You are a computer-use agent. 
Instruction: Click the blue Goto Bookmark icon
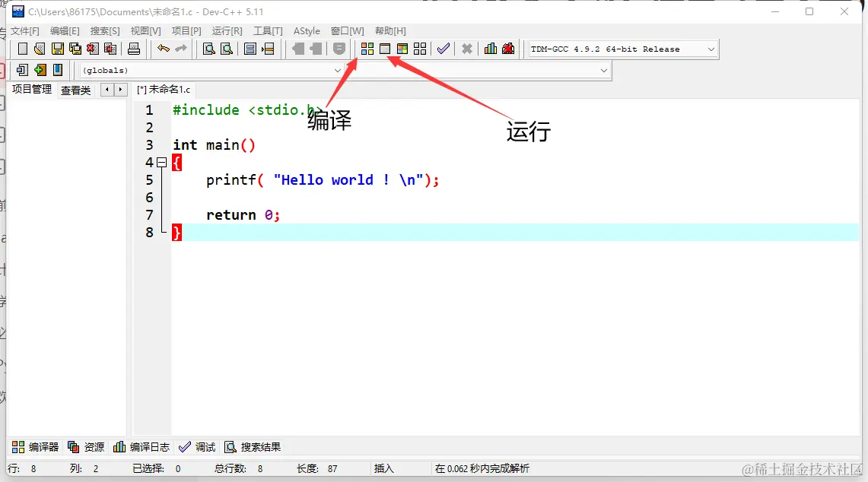click(58, 70)
